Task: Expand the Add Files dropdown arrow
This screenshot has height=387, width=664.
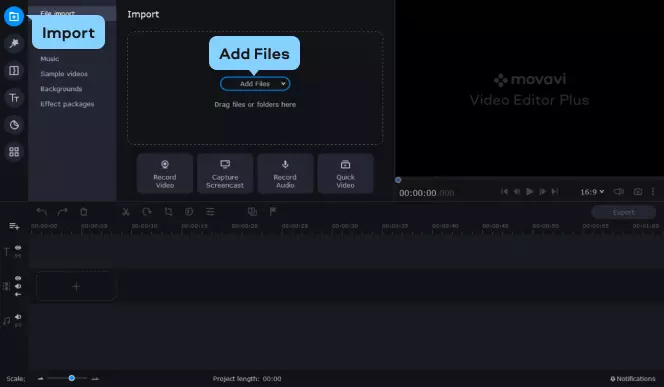Action: 283,84
